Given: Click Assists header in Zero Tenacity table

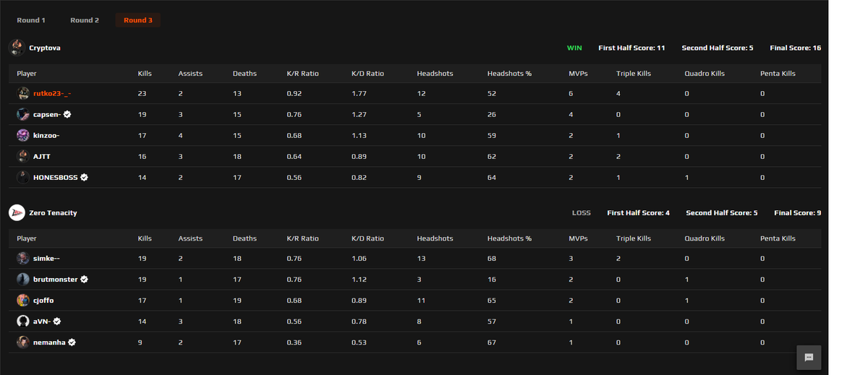Looking at the screenshot, I should (x=190, y=238).
